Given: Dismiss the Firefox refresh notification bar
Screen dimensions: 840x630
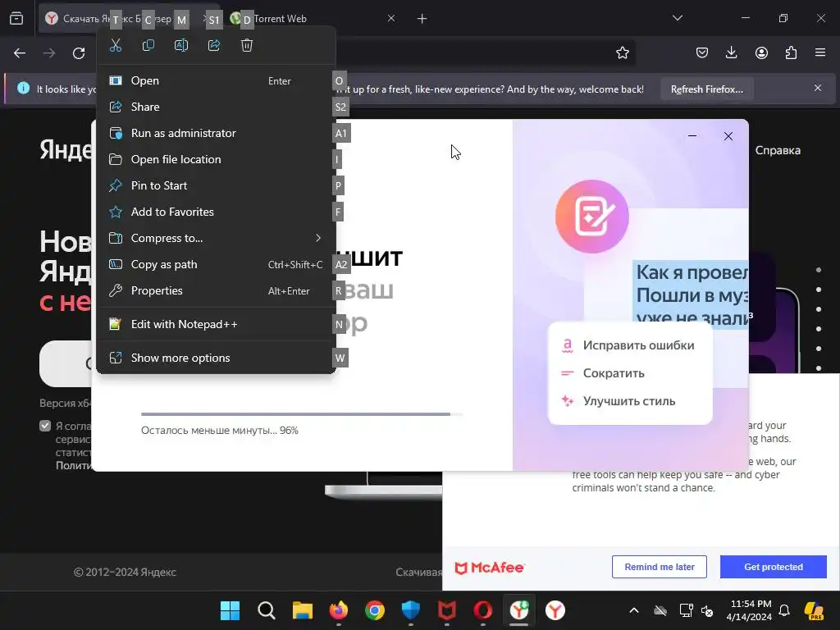Looking at the screenshot, I should point(818,88).
